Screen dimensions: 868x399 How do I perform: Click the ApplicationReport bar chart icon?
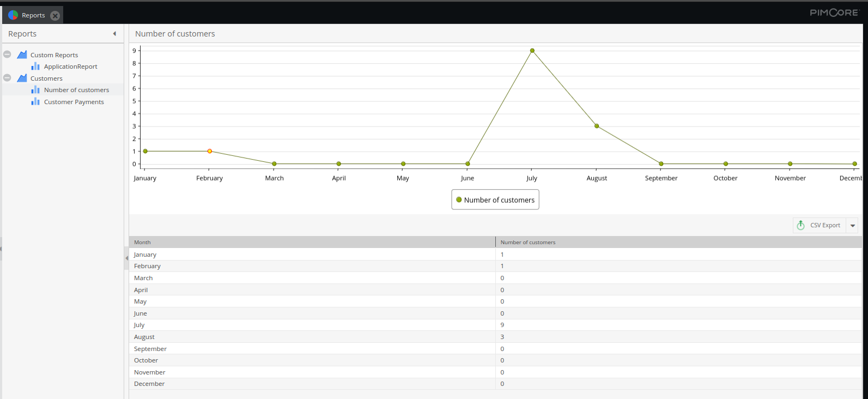coord(35,66)
